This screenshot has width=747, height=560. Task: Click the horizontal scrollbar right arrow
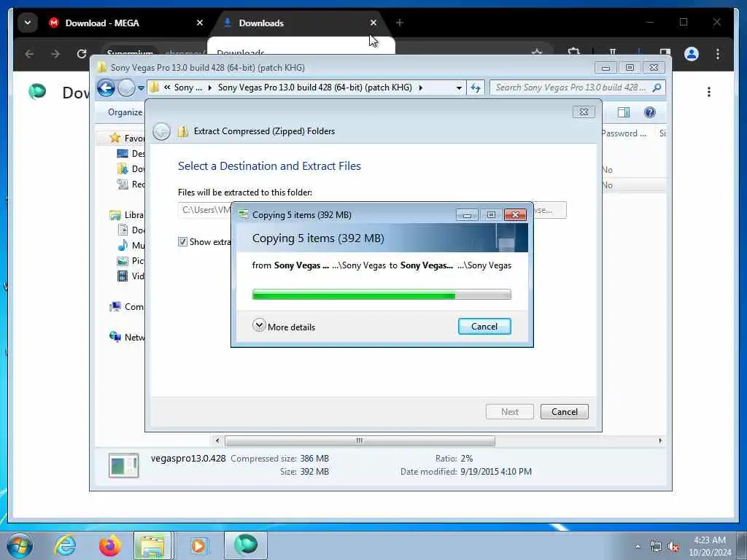660,441
